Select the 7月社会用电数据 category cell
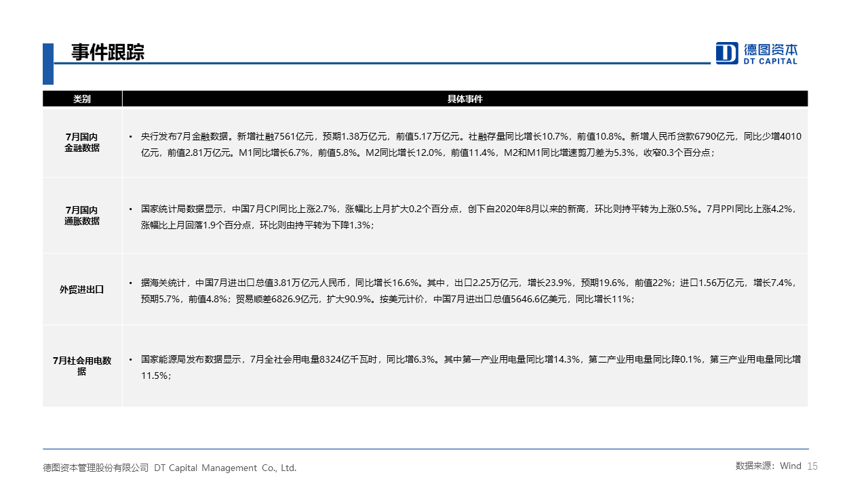 (82, 366)
